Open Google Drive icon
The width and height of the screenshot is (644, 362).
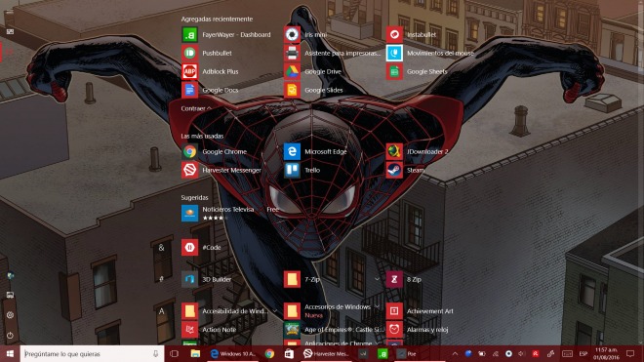point(292,71)
